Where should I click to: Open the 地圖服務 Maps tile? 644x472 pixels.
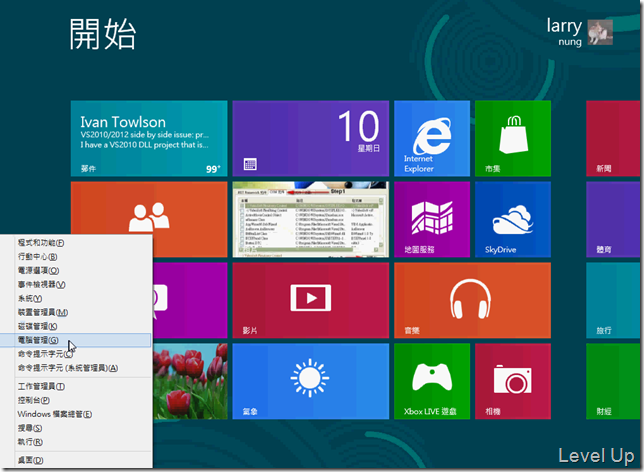click(432, 219)
